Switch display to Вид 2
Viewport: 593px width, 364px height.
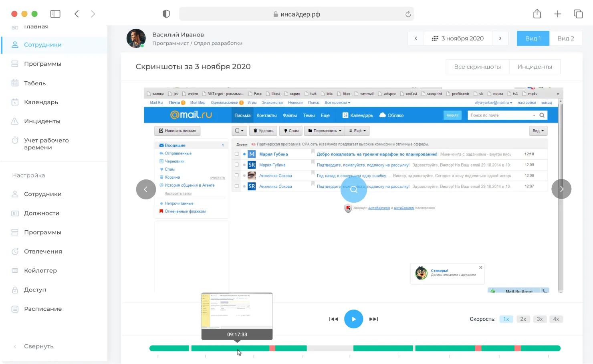pos(565,38)
